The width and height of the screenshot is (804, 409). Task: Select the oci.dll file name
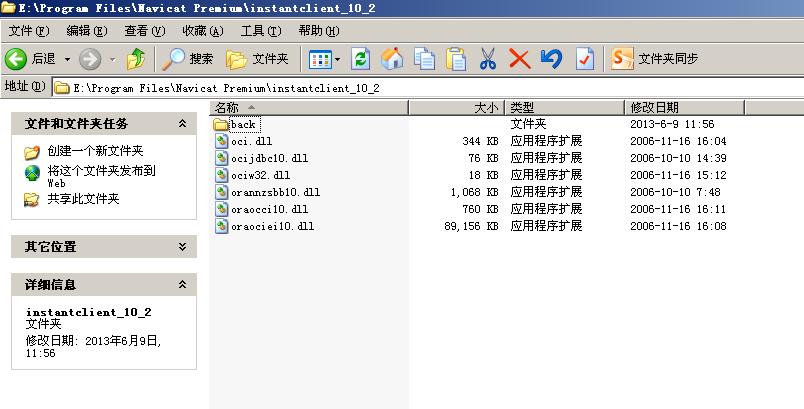coord(252,141)
